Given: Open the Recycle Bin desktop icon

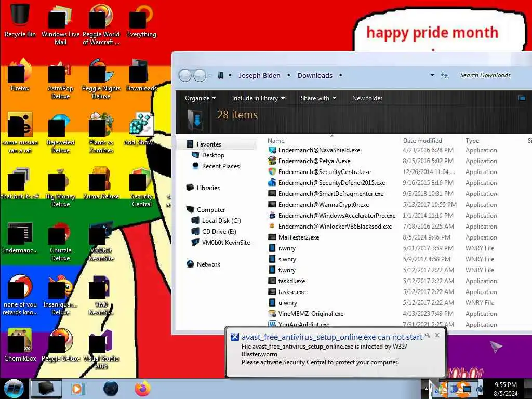Looking at the screenshot, I should tap(20, 20).
